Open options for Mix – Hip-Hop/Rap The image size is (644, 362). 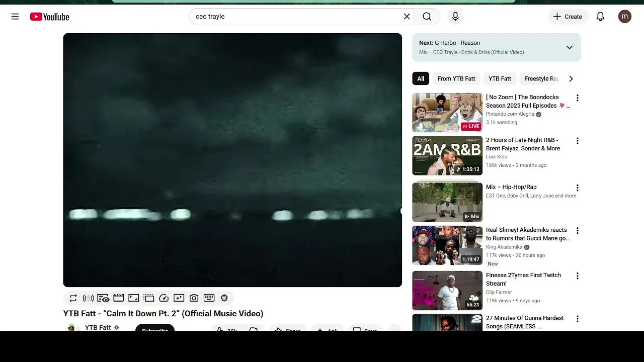(577, 188)
